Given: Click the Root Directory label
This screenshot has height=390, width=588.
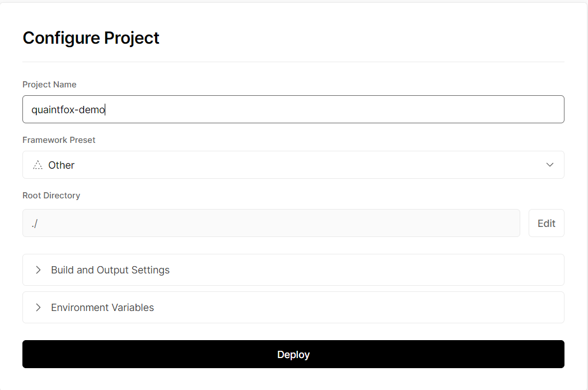Looking at the screenshot, I should coord(51,196).
